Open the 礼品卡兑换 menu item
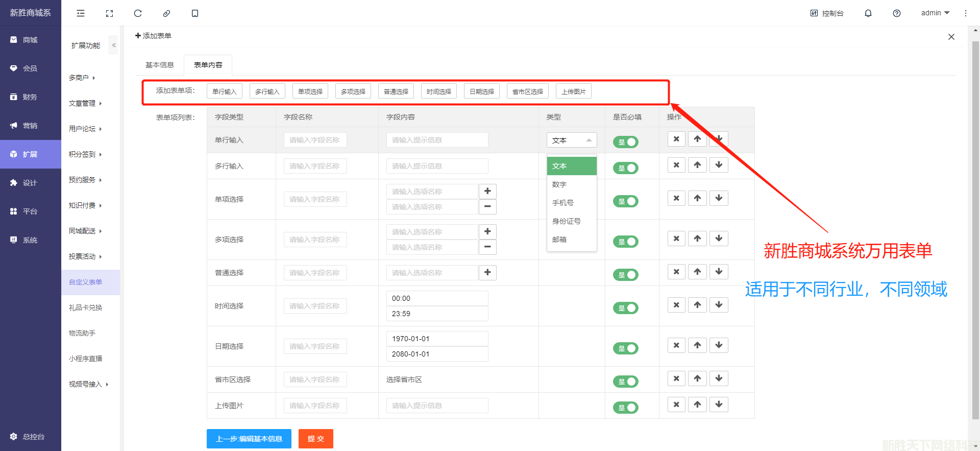 pyautogui.click(x=86, y=307)
